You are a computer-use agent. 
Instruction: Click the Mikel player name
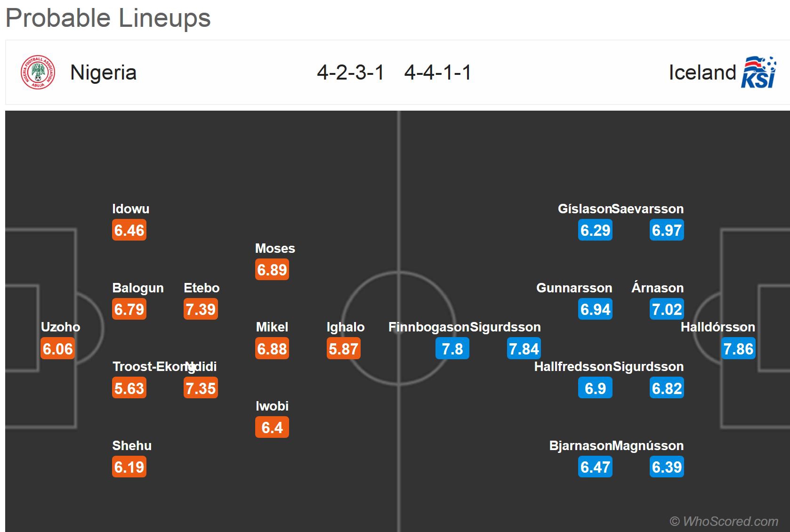click(x=272, y=327)
